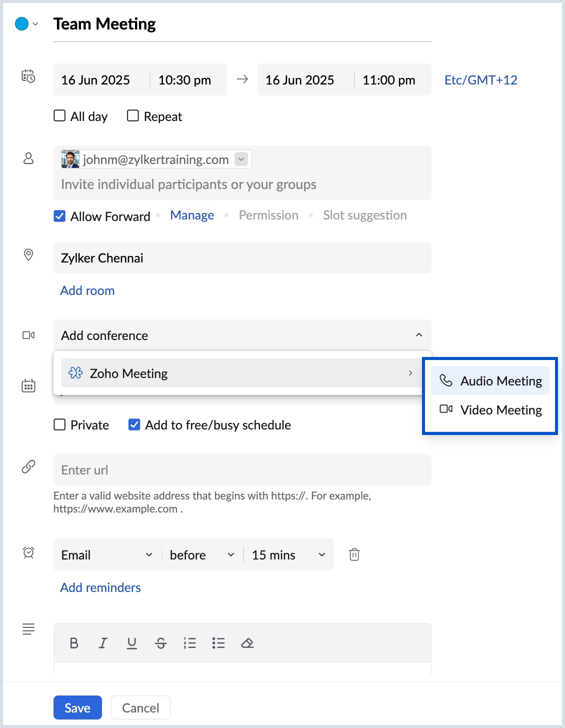Delete the email reminder with trash icon

pyautogui.click(x=354, y=554)
